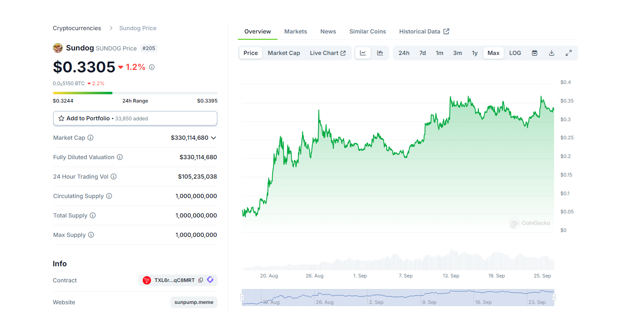This screenshot has width=644, height=313.
Task: Click the $105,235,038 trading volume value
Action: 197,177
